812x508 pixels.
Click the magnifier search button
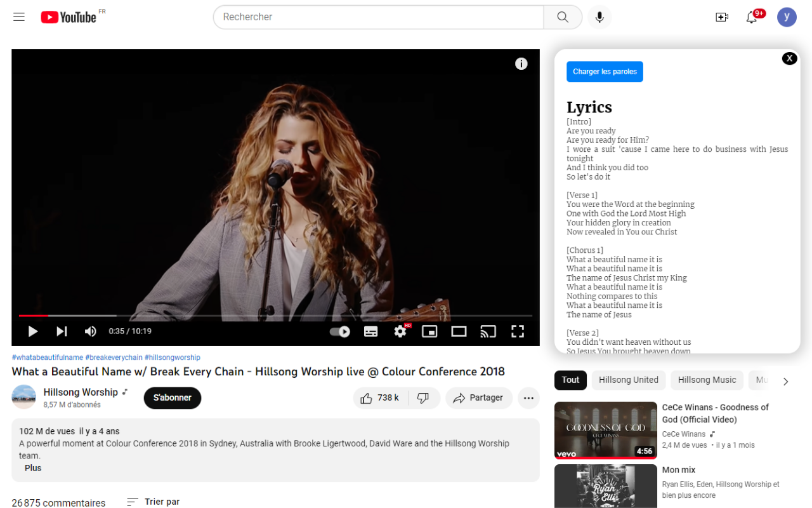563,17
